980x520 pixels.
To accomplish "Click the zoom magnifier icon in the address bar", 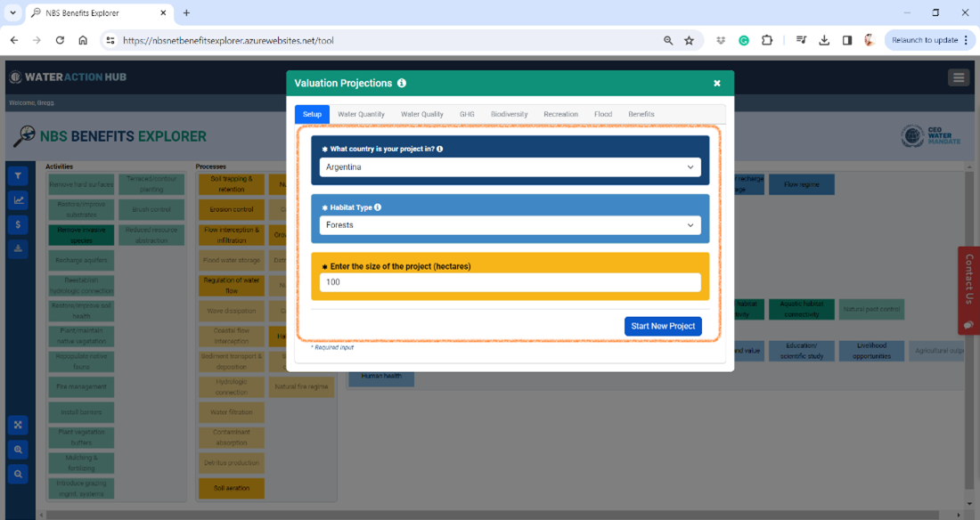I will (668, 40).
